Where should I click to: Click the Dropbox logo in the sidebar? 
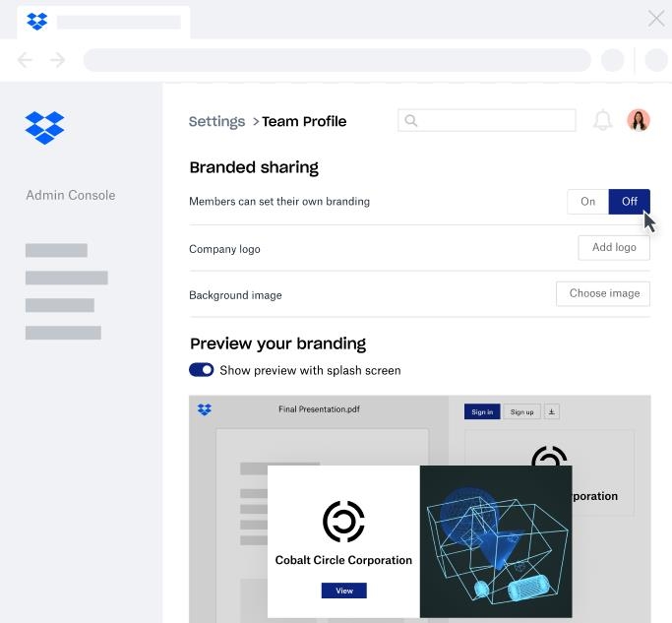44,127
